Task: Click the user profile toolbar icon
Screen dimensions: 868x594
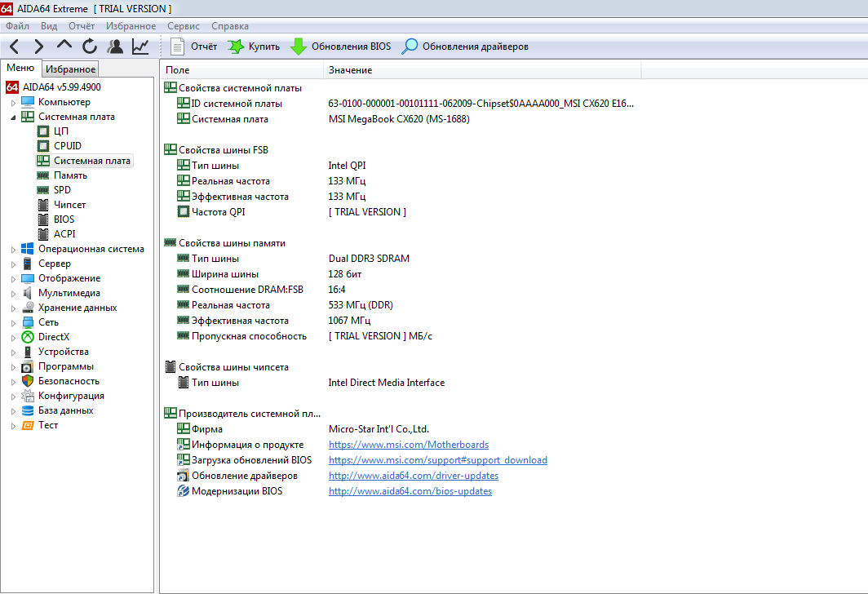Action: click(x=115, y=47)
